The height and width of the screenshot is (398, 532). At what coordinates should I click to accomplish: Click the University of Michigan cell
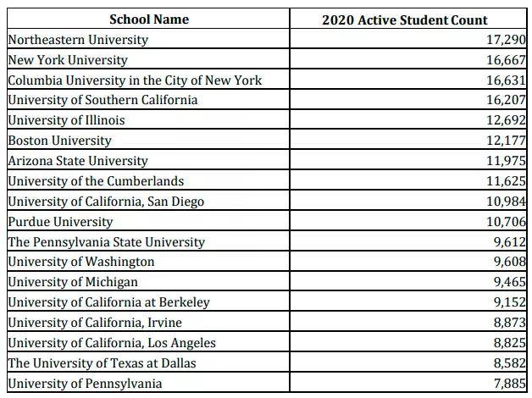148,281
